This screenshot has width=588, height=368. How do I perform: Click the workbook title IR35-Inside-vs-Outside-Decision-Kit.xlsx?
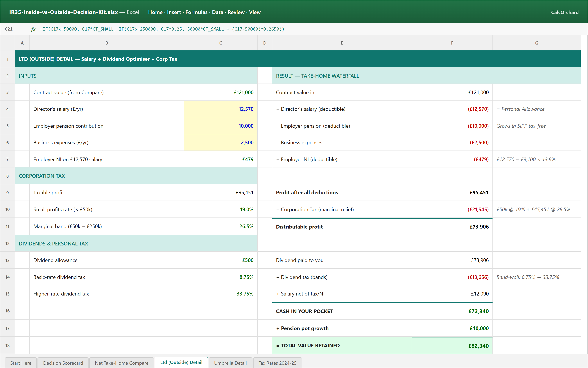[x=63, y=12]
